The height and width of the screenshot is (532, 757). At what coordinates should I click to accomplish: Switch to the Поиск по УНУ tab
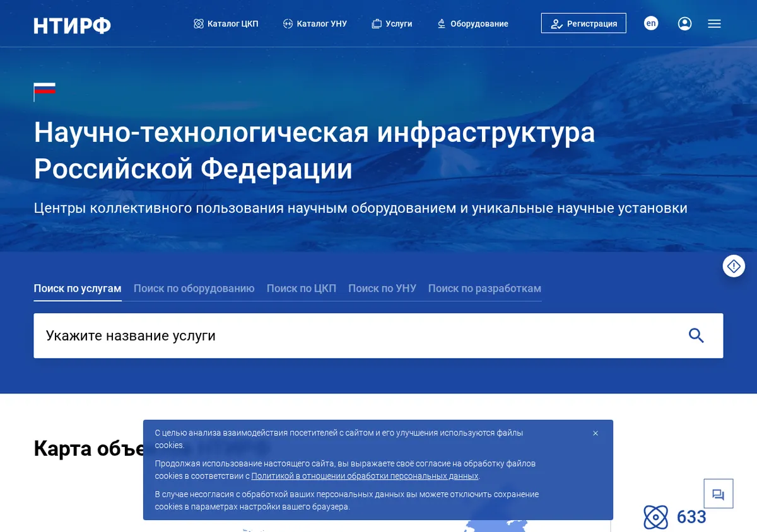[x=382, y=288]
